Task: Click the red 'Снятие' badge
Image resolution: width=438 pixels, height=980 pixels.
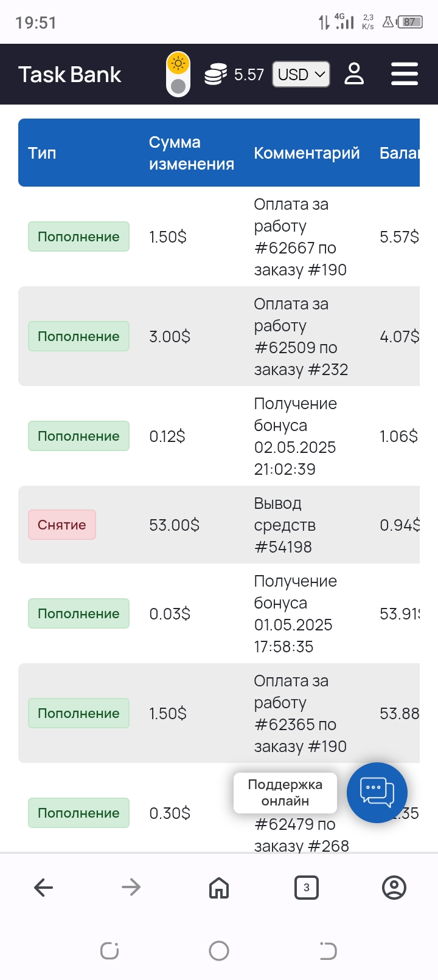Action: (x=62, y=525)
